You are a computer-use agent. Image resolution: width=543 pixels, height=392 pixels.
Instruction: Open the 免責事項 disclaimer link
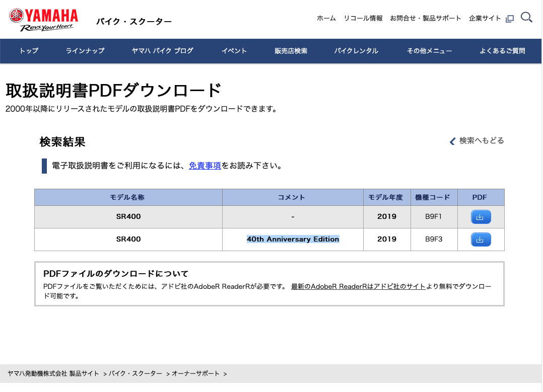click(205, 166)
